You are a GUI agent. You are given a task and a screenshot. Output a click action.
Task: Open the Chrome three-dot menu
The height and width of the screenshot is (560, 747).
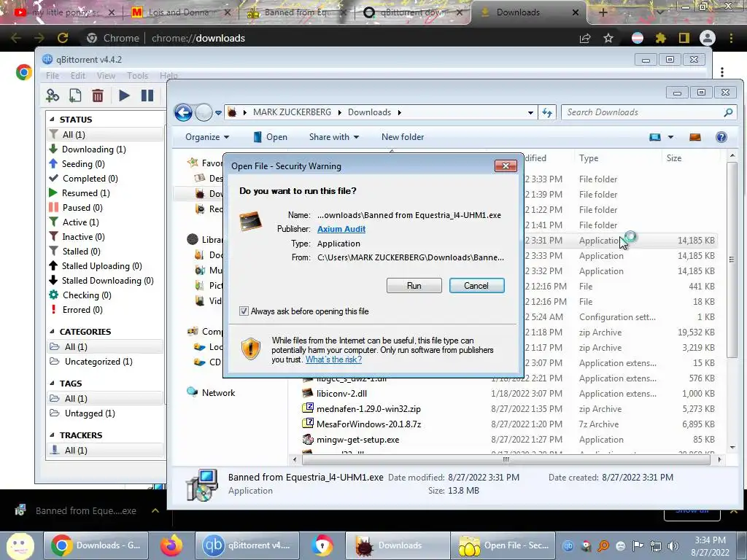731,38
